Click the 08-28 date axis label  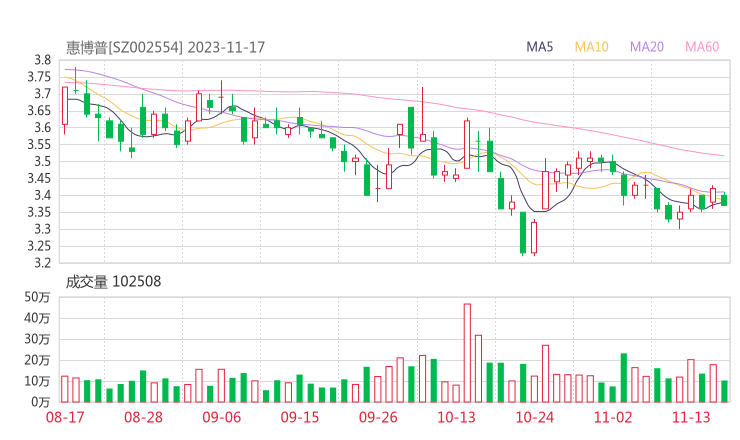pyautogui.click(x=143, y=417)
